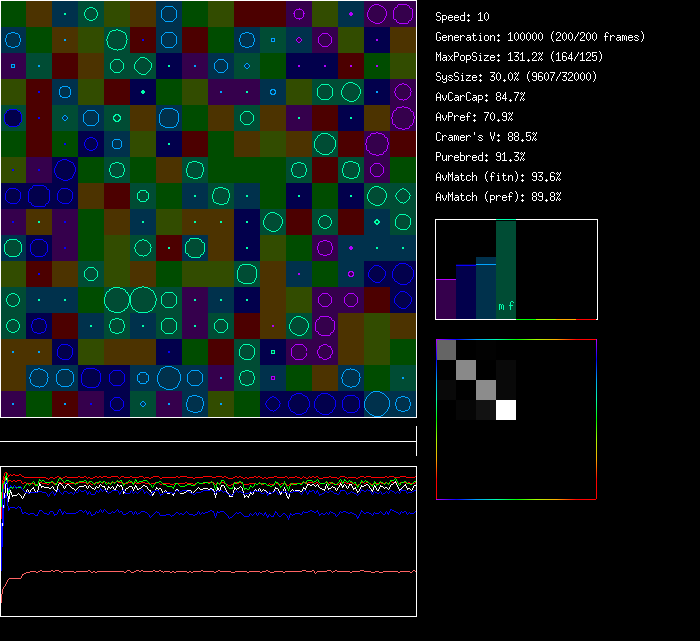Click the left of two adjacent large green circles
Image resolution: width=700 pixels, height=641 pixels.
click(x=117, y=299)
